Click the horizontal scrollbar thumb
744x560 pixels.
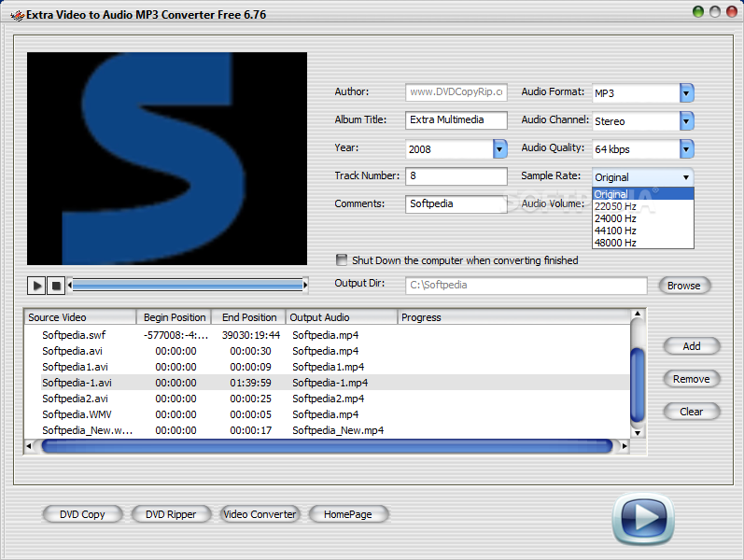pos(328,446)
